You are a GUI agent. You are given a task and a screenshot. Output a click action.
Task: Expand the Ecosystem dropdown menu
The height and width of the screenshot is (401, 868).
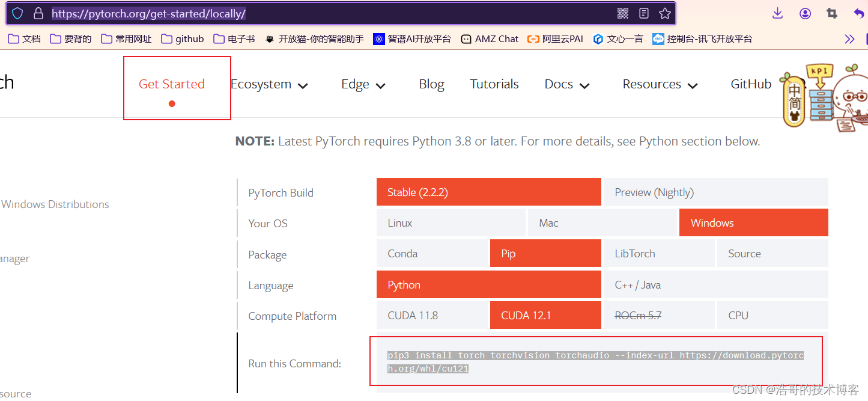pos(269,85)
